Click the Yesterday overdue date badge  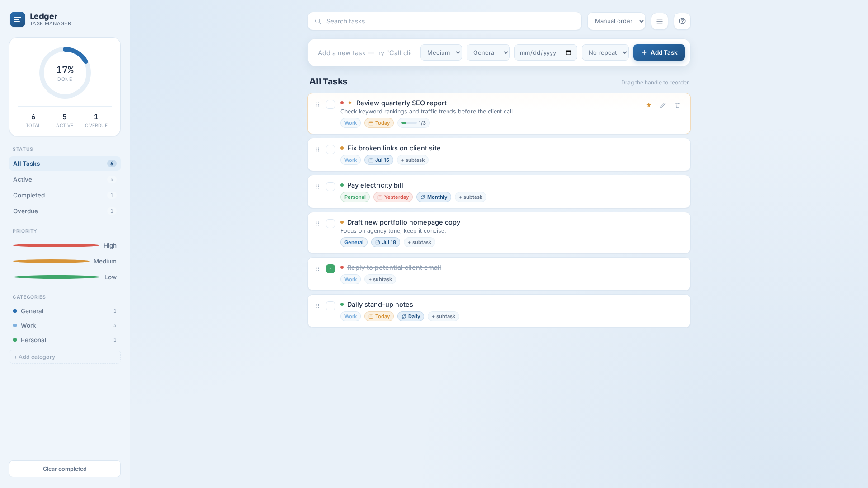393,197
